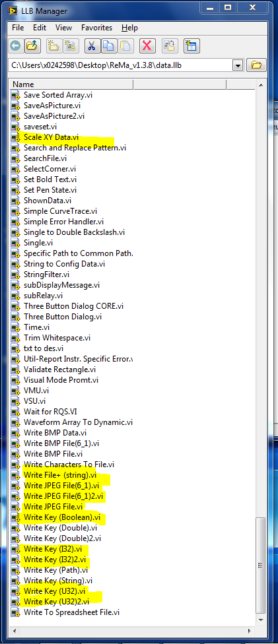Viewport: 278px width, 644px height.
Task: Click the VI icon beside SelectCorner.vi
Action: 16,169
